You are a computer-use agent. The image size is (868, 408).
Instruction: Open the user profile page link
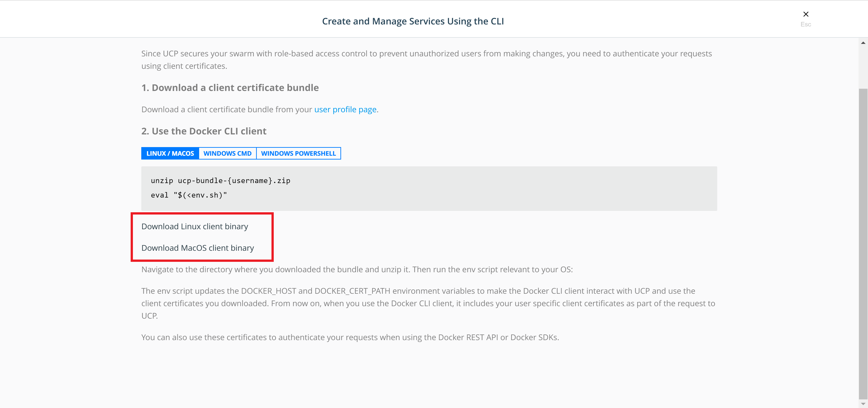tap(345, 110)
